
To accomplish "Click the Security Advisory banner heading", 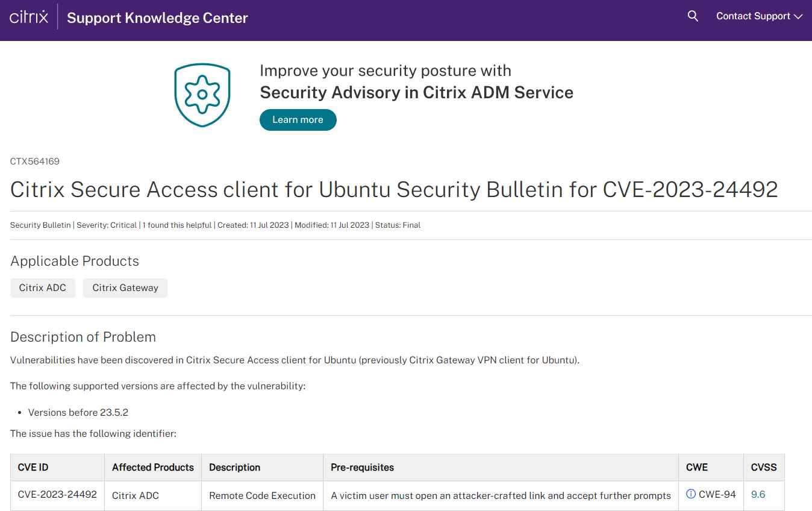I will 416,92.
